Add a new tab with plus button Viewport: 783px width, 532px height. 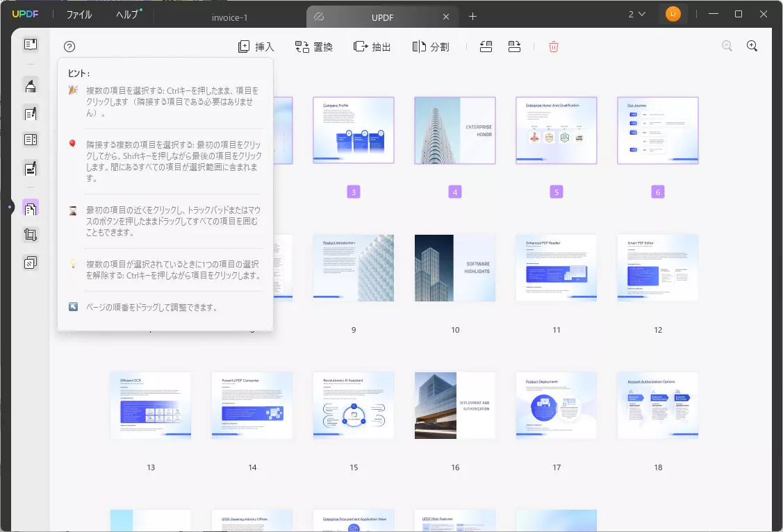point(472,17)
